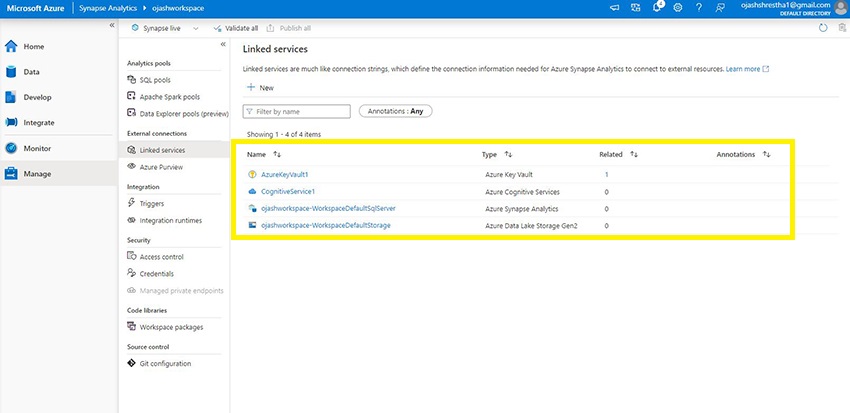Click the feedback icon in header
This screenshot has height=413, width=850.
pos(719,8)
